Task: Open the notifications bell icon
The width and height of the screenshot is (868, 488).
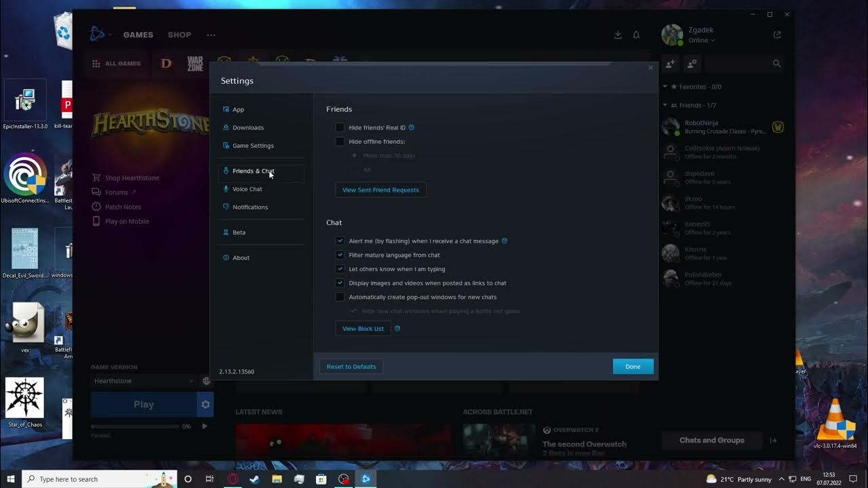Action: (x=636, y=35)
